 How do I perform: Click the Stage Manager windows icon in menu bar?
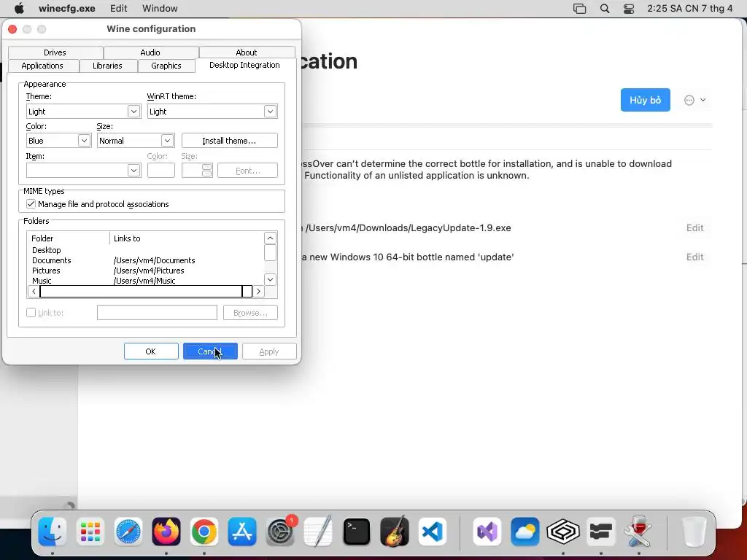coord(579,9)
